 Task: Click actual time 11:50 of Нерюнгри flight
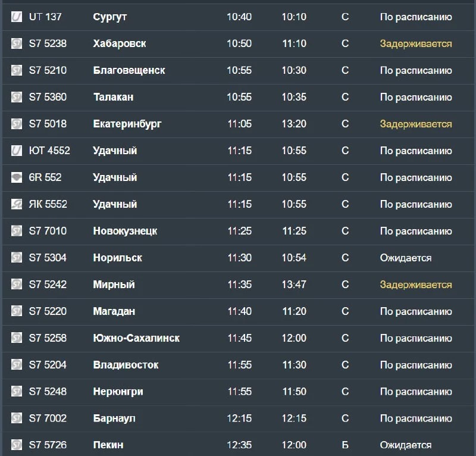294,391
